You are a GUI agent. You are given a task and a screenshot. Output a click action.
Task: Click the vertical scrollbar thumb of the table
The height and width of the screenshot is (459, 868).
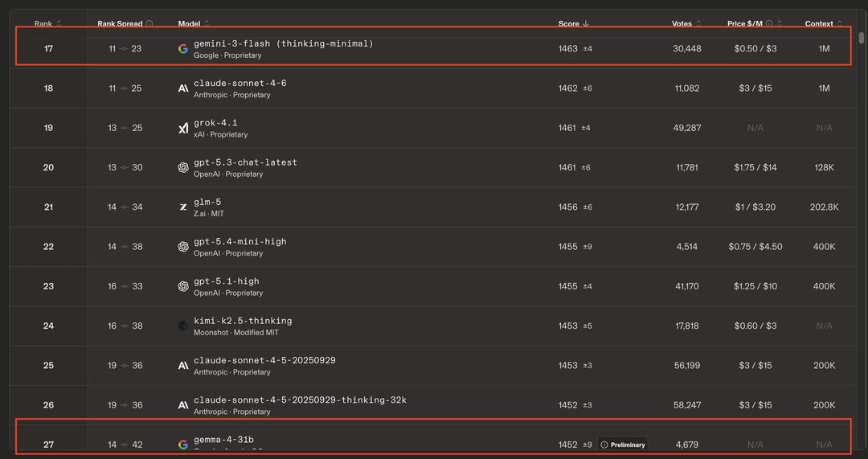pos(861,38)
